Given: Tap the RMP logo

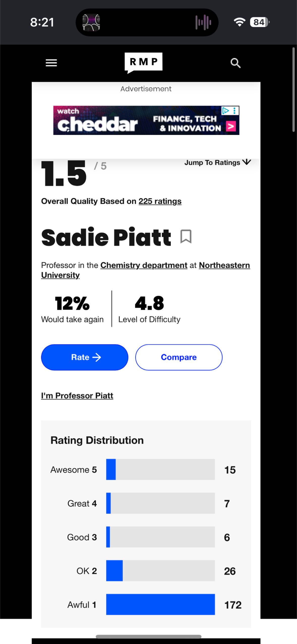Looking at the screenshot, I should 143,63.
